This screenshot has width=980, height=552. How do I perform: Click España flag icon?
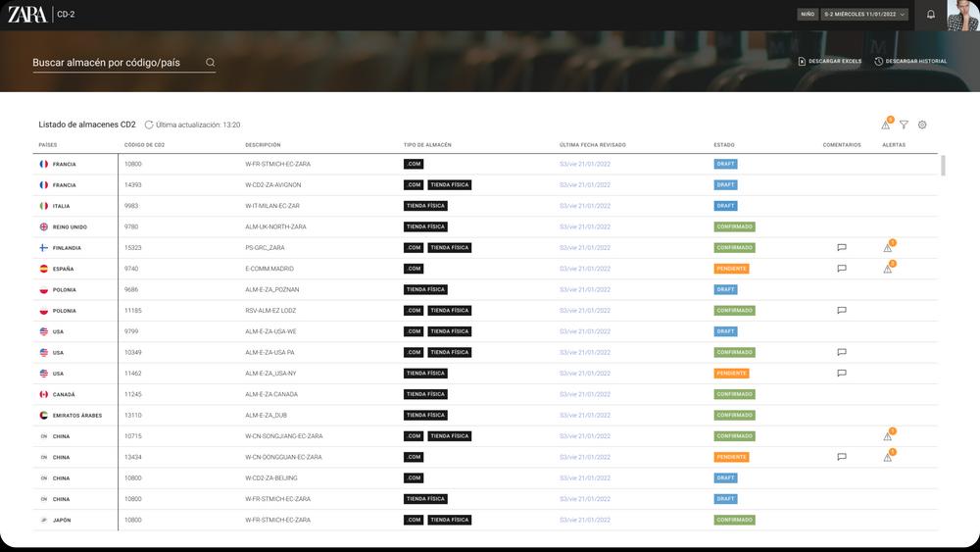point(44,269)
